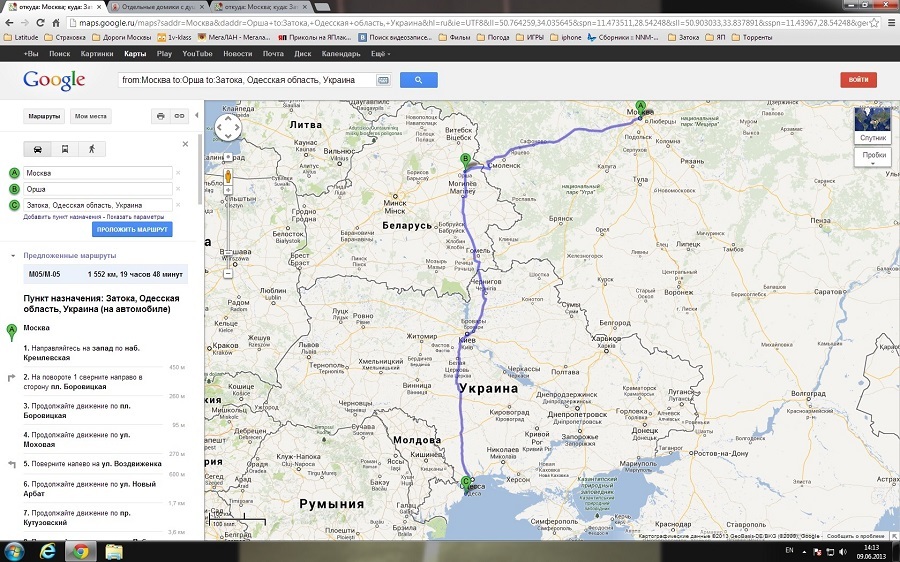This screenshot has width=900, height=562.
Task: Remove the Орша waypoint
Action: point(179,189)
